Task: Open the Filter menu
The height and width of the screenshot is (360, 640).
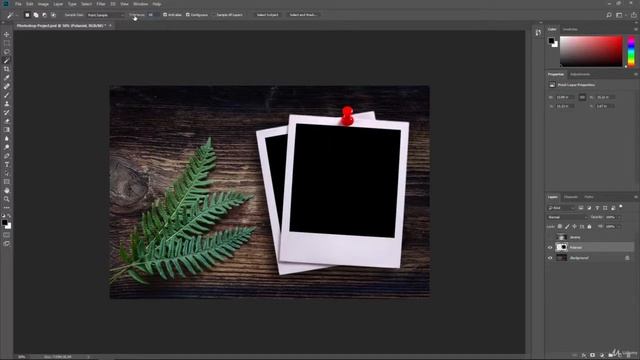Action: (101, 4)
